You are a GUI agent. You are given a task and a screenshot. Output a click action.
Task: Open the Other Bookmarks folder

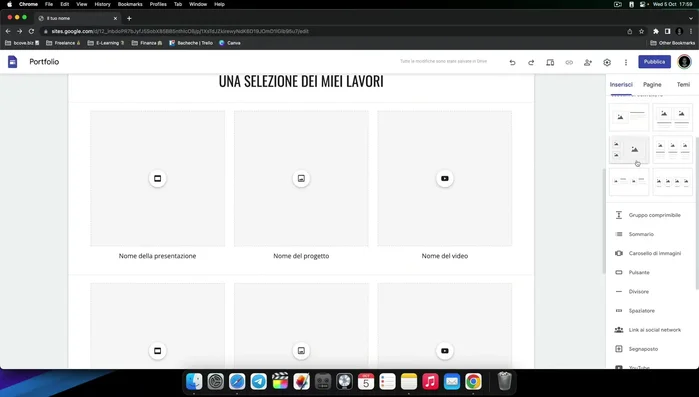(673, 43)
